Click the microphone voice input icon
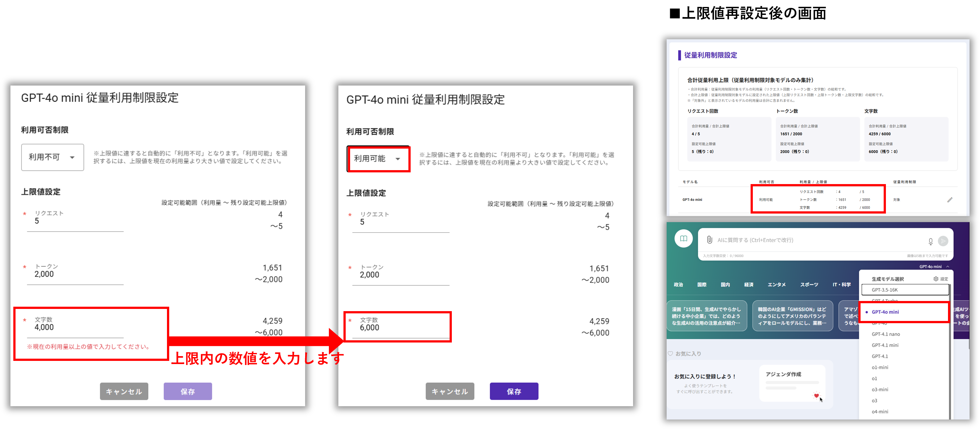This screenshot has height=429, width=980. (x=930, y=241)
